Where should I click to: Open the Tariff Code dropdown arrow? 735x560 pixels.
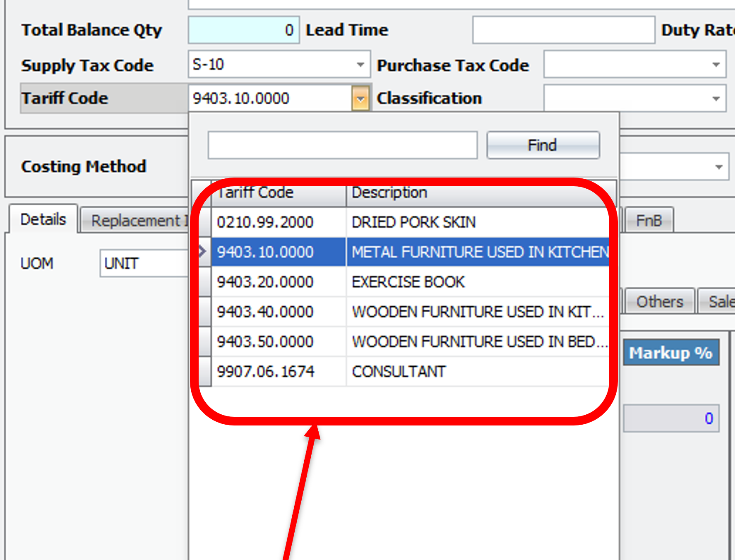[x=360, y=99]
